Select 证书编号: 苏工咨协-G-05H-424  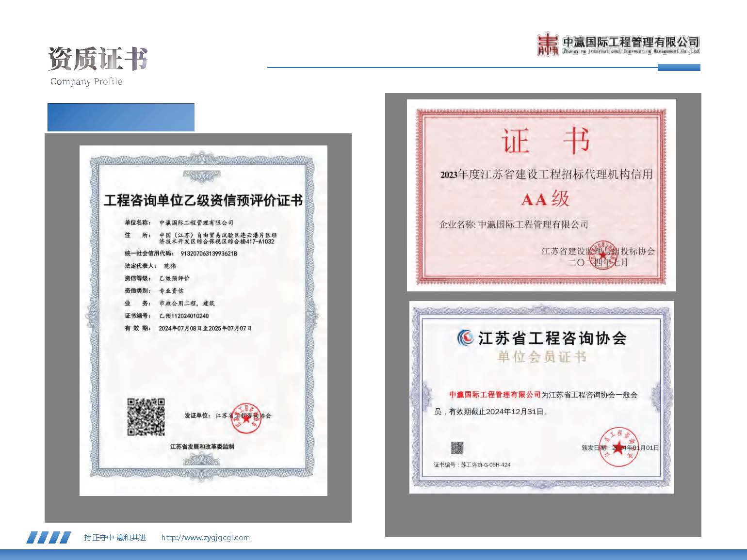click(x=472, y=465)
